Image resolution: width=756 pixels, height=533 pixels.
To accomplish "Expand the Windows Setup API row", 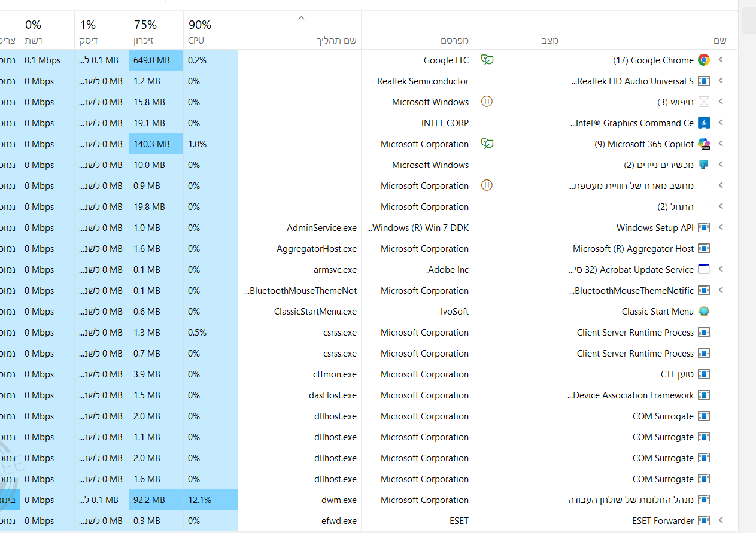I will coord(721,227).
